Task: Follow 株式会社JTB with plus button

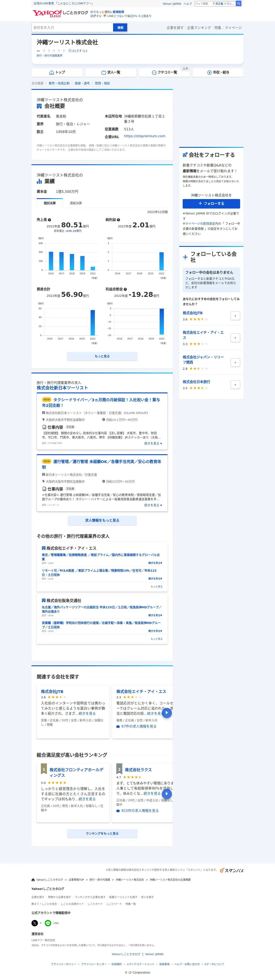Action: click(x=235, y=316)
